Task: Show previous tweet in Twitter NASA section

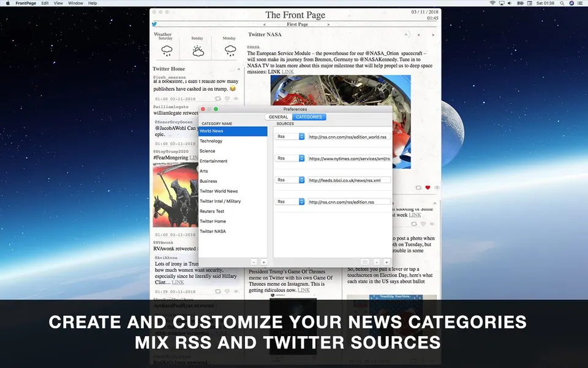Action: click(x=419, y=35)
